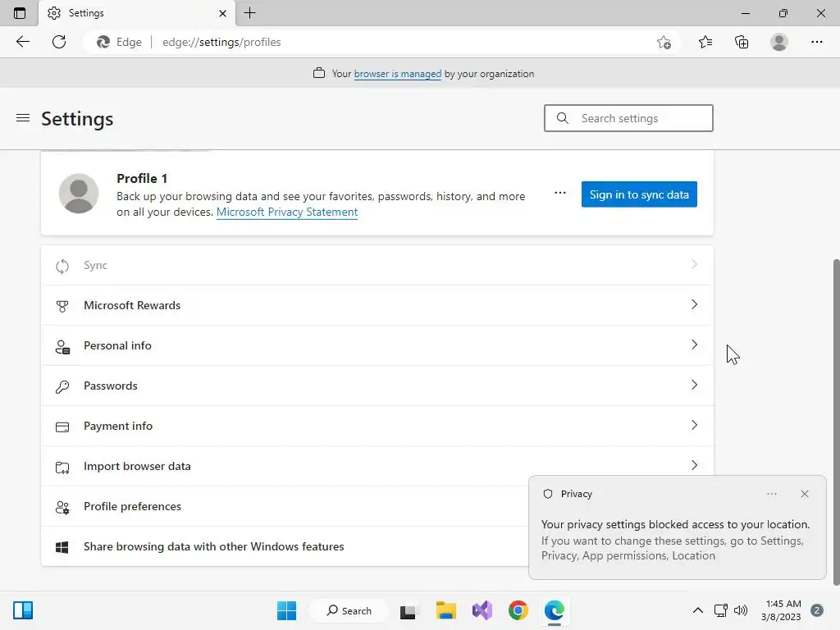840x630 pixels.
Task: Click the Profile preferences icon
Action: coord(62,507)
